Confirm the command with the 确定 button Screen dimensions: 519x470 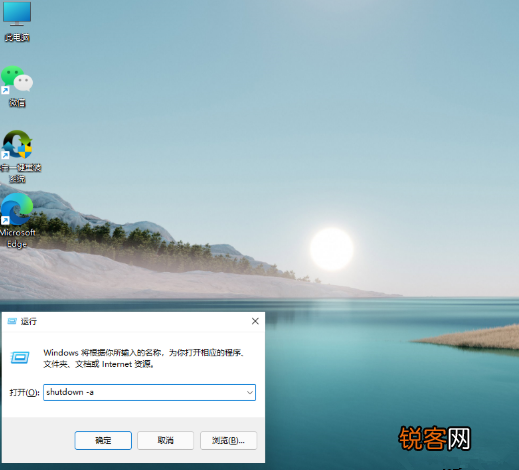(x=103, y=440)
